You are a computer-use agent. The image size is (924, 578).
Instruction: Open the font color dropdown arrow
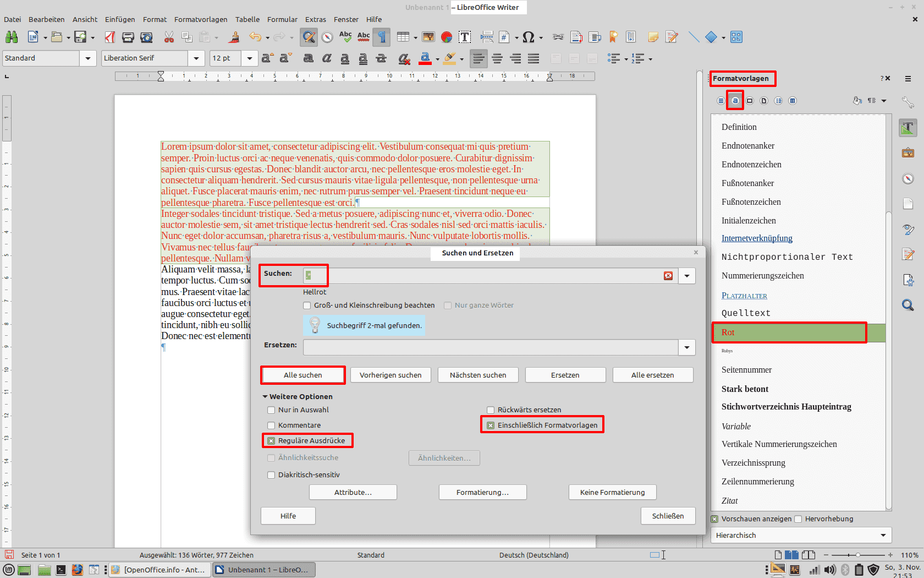[x=437, y=59]
